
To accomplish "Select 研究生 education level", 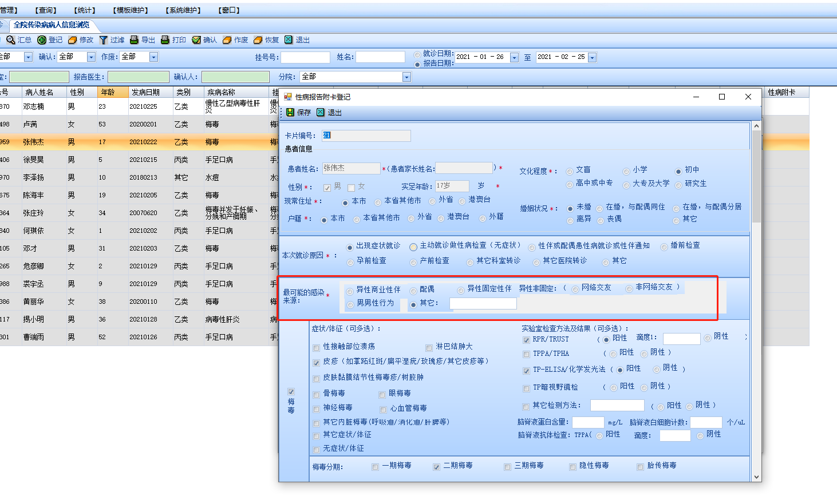I will [x=678, y=185].
